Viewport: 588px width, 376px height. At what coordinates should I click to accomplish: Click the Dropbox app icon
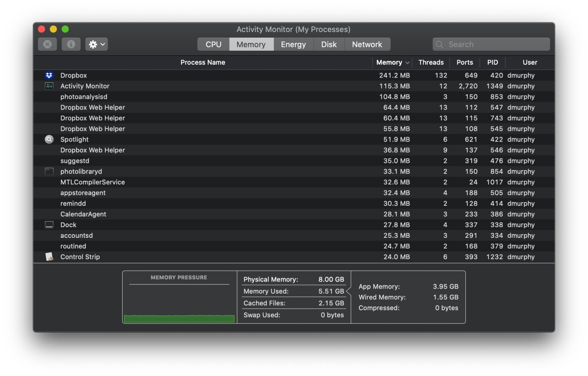coord(49,75)
